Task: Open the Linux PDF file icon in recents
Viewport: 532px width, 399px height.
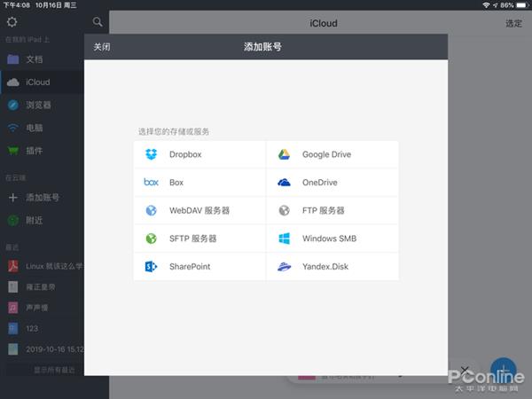Action: 13,266
